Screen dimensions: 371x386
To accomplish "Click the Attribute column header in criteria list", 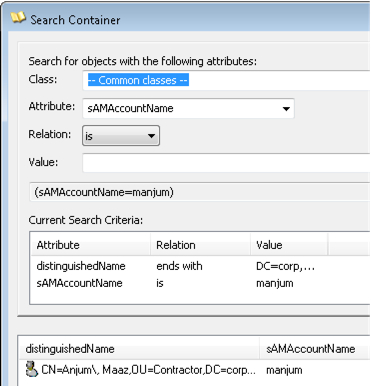I will point(90,245).
